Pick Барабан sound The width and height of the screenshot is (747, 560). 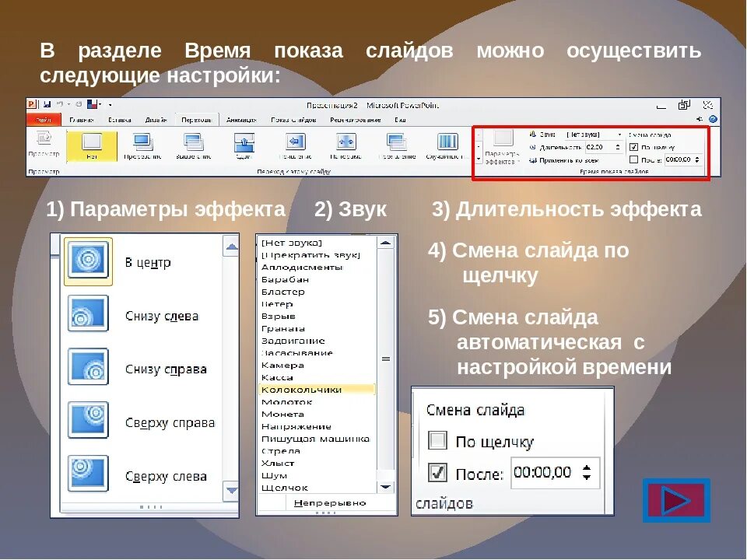(317, 279)
